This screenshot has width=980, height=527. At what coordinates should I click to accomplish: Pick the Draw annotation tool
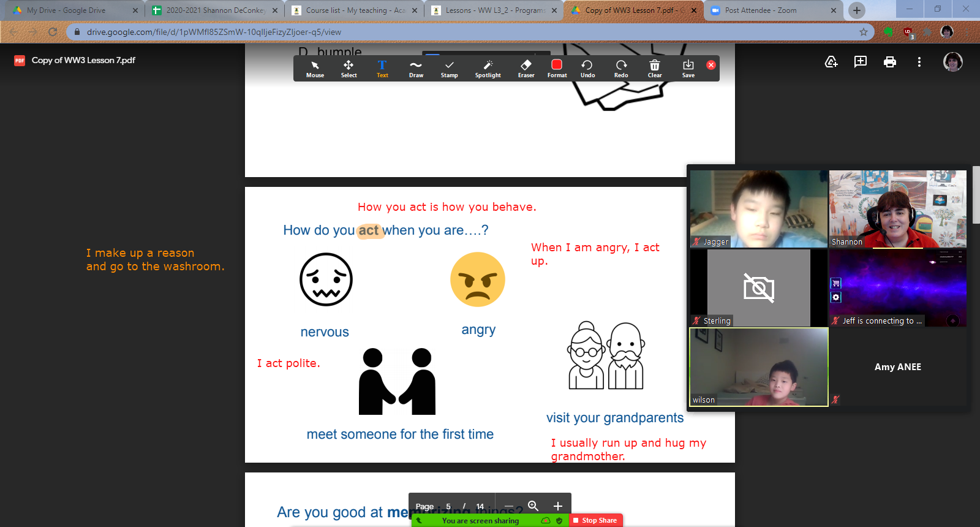pos(416,69)
